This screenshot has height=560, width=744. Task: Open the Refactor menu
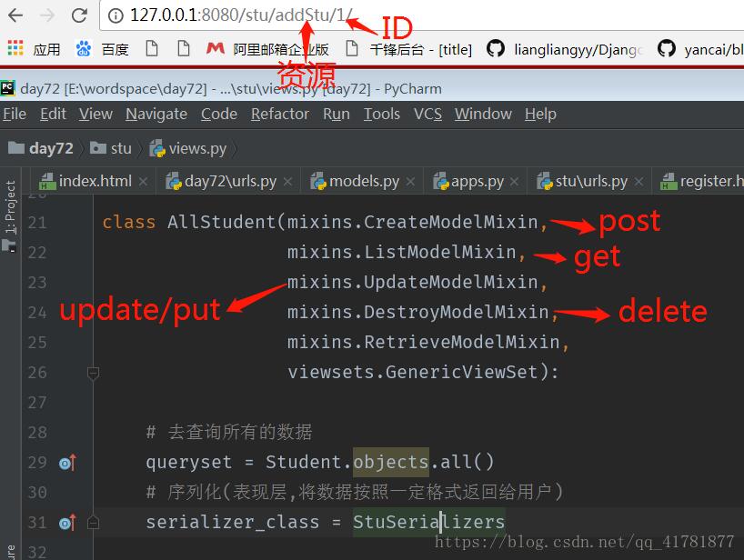[x=279, y=114]
